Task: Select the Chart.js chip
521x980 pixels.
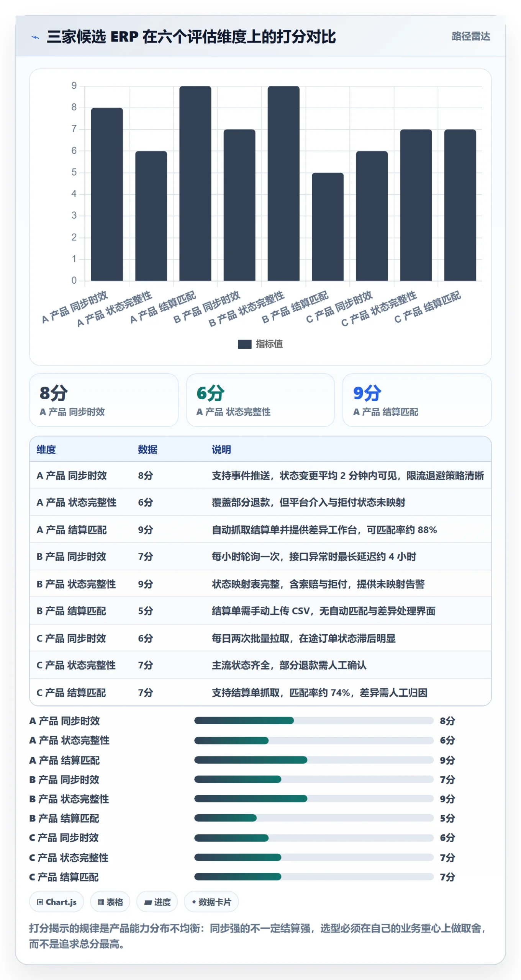Action: (x=56, y=902)
